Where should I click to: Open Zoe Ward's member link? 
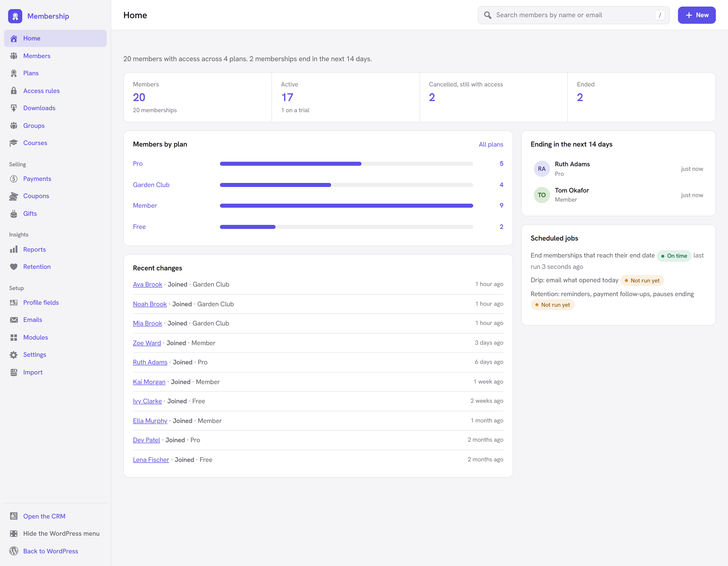coord(147,343)
